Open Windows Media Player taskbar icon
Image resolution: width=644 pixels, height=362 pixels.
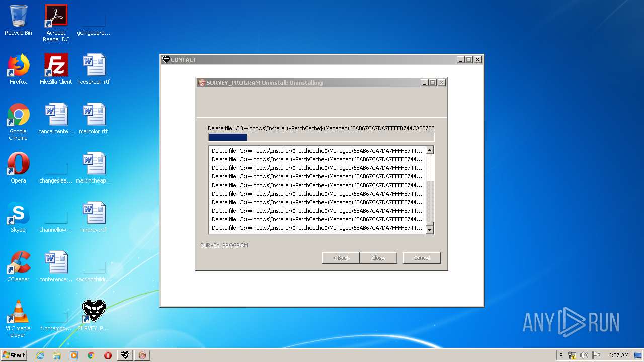(x=74, y=355)
